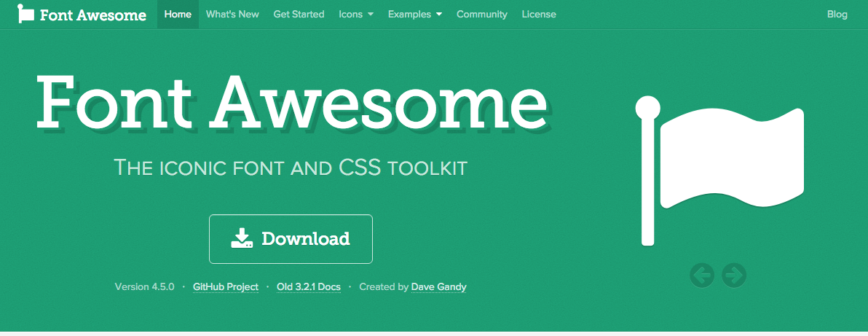Open the Community page
Screen dimensions: 868x336
(x=481, y=15)
